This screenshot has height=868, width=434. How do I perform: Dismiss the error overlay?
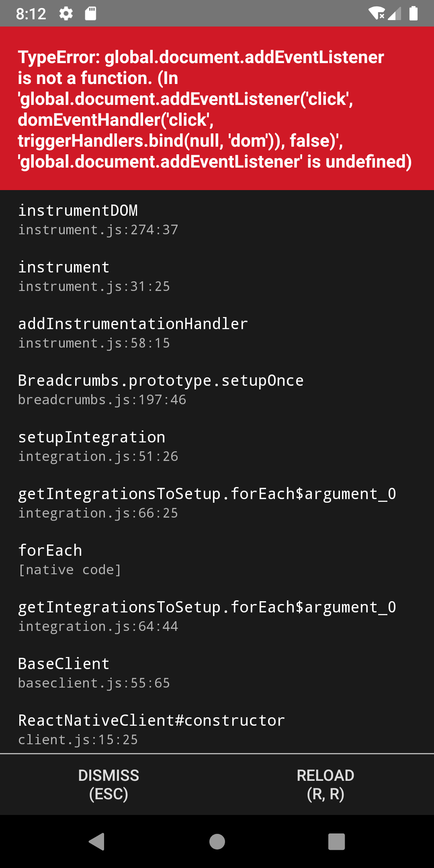[108, 784]
